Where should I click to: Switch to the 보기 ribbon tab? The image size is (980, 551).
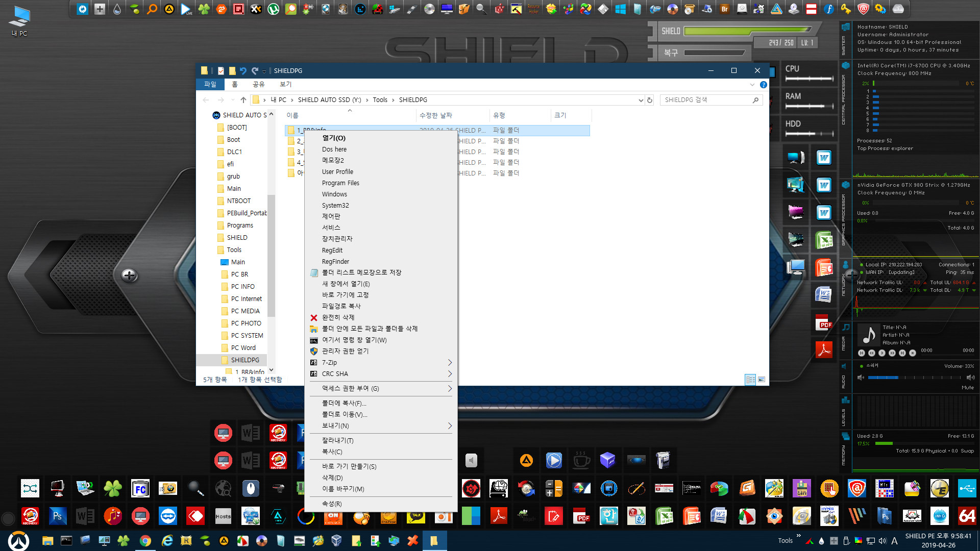(285, 84)
